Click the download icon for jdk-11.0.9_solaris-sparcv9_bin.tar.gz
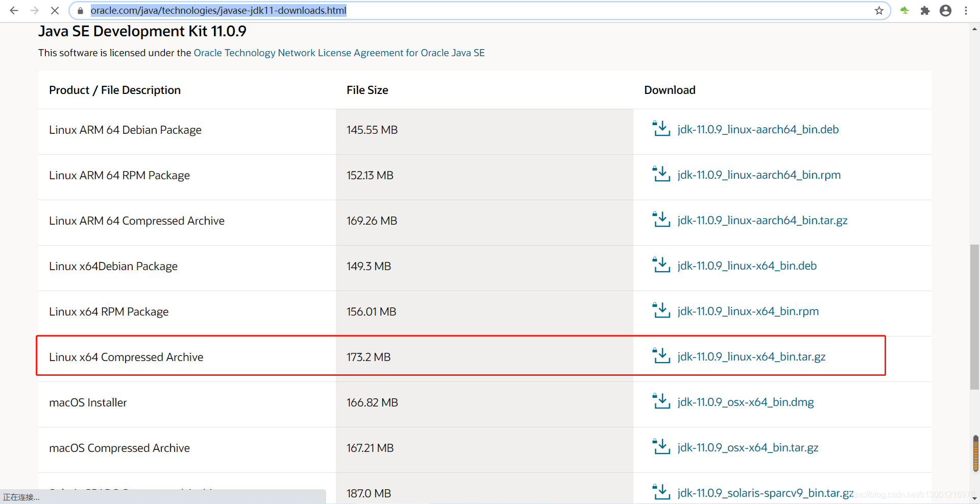 point(661,492)
